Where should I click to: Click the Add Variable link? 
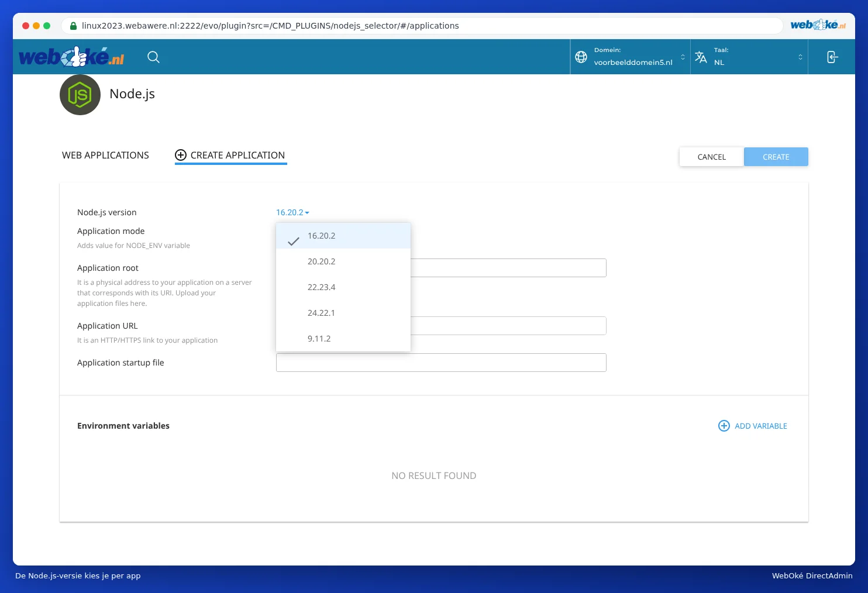pos(753,426)
